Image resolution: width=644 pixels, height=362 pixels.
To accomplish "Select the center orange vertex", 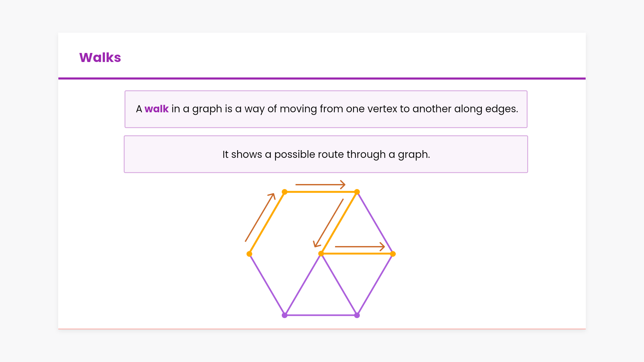I will 321,254.
